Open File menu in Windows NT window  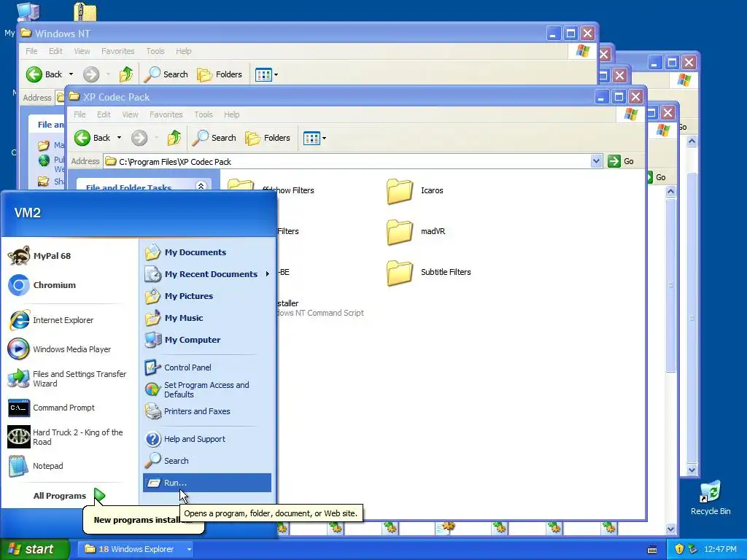(x=31, y=51)
